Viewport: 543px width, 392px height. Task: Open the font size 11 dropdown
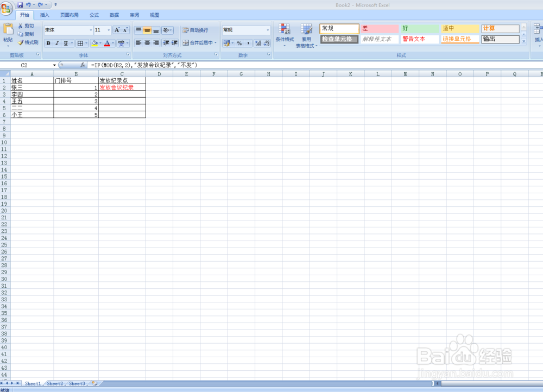pos(109,30)
